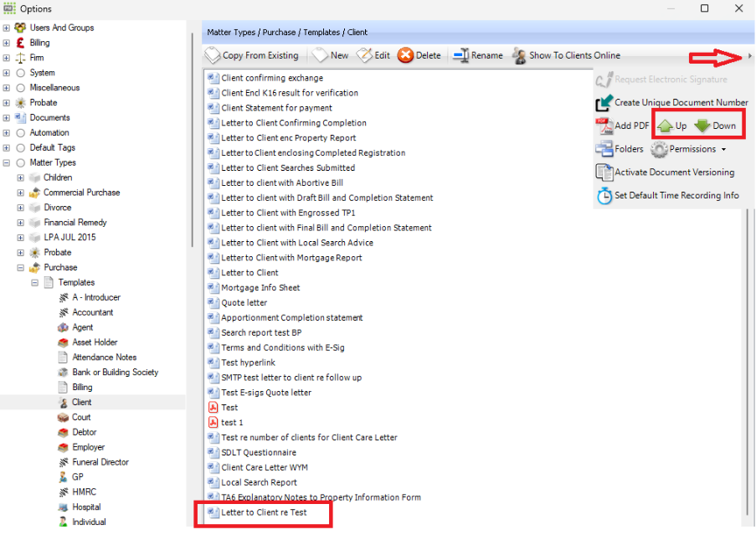Click the Bank or Building Society icon
Viewport: 756px width, 540px height.
(63, 373)
